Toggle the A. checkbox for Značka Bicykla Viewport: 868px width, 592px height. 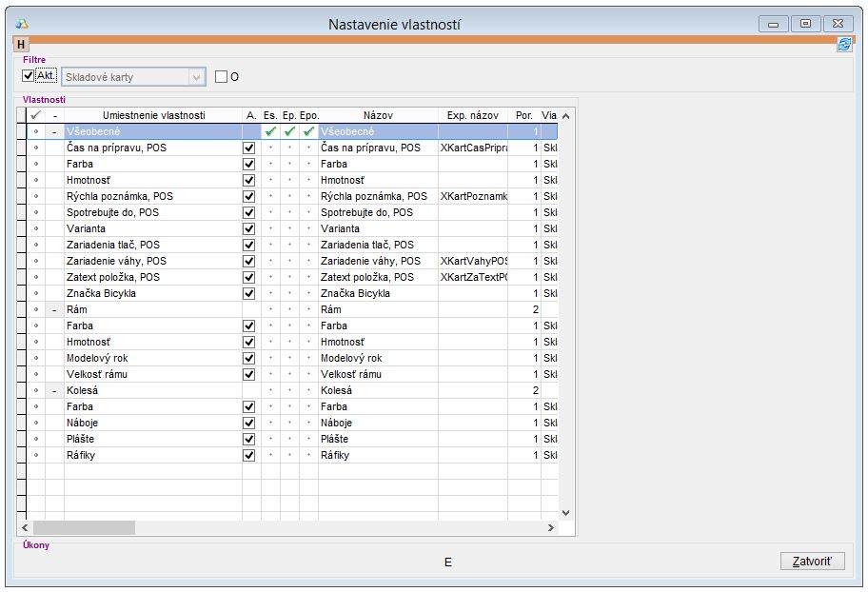click(249, 293)
